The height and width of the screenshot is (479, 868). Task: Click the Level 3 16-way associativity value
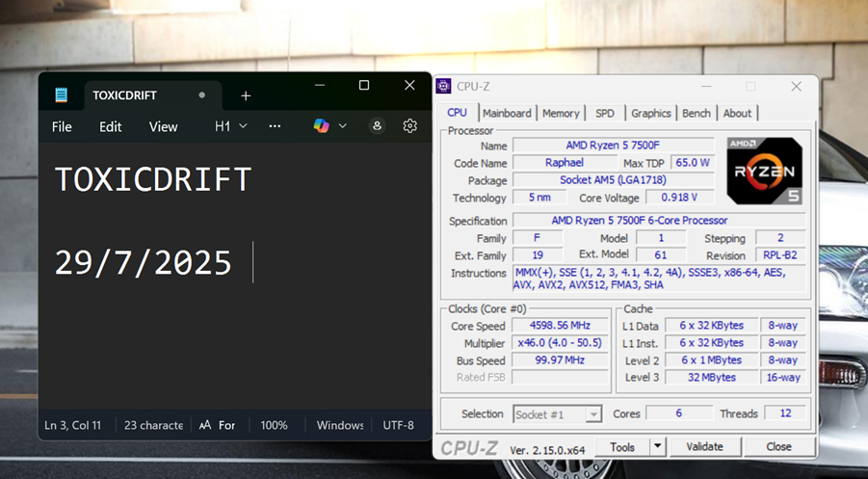(783, 377)
